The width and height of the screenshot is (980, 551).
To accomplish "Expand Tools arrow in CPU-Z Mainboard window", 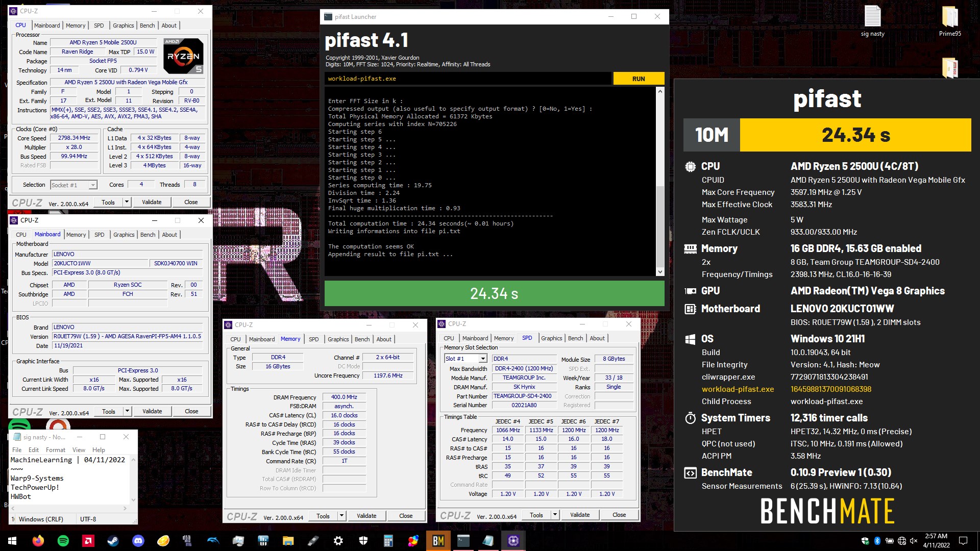I will (127, 411).
